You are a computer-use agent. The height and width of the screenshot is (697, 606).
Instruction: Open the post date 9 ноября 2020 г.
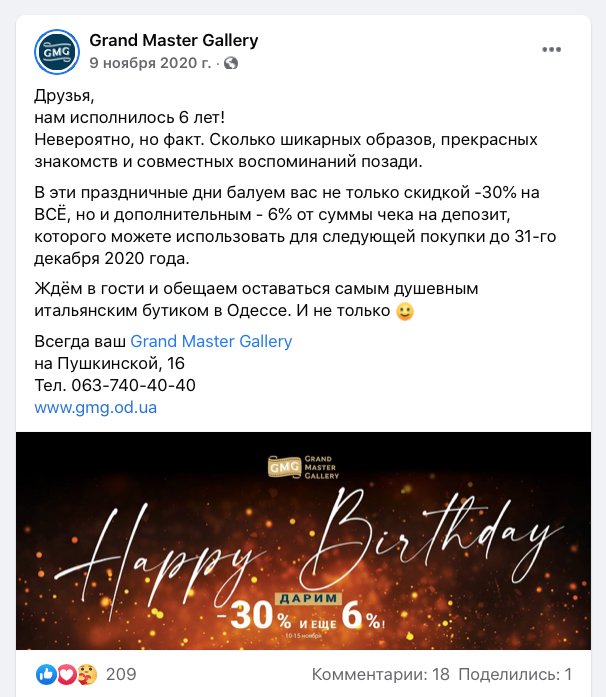click(x=150, y=63)
